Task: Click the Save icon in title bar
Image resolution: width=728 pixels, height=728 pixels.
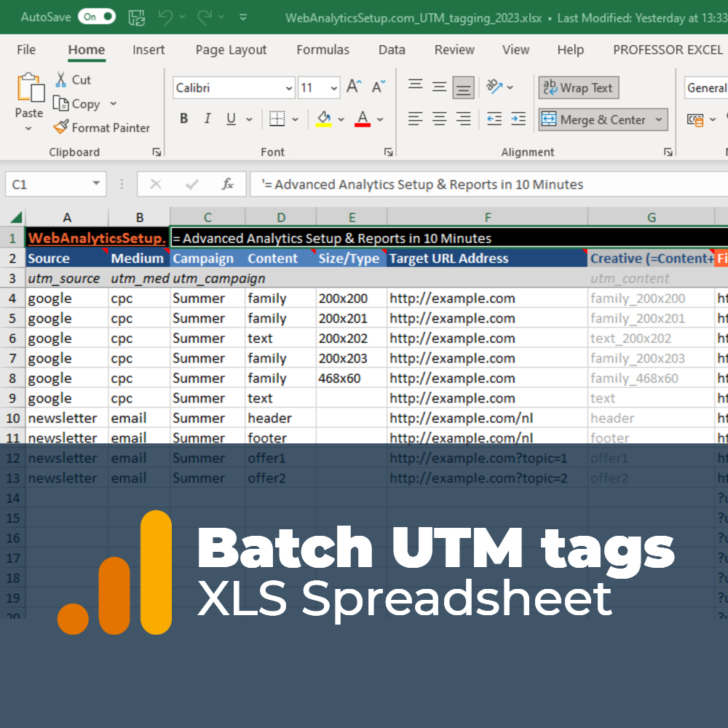Action: coord(137,17)
